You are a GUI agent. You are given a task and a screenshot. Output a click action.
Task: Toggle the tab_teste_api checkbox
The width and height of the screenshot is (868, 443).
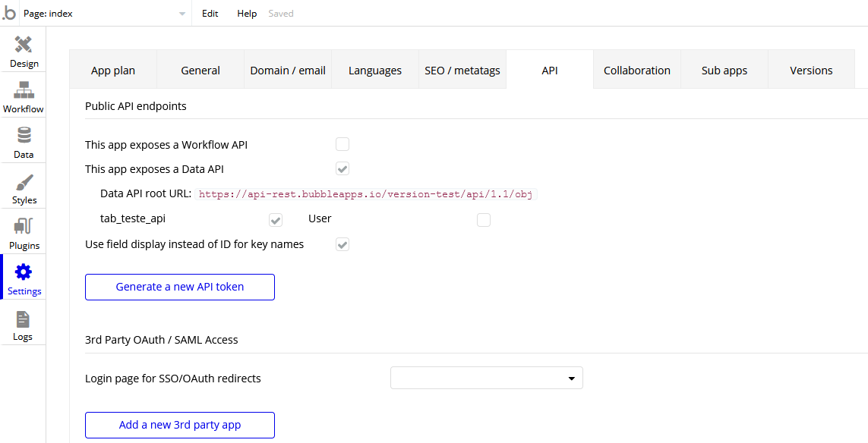click(276, 220)
